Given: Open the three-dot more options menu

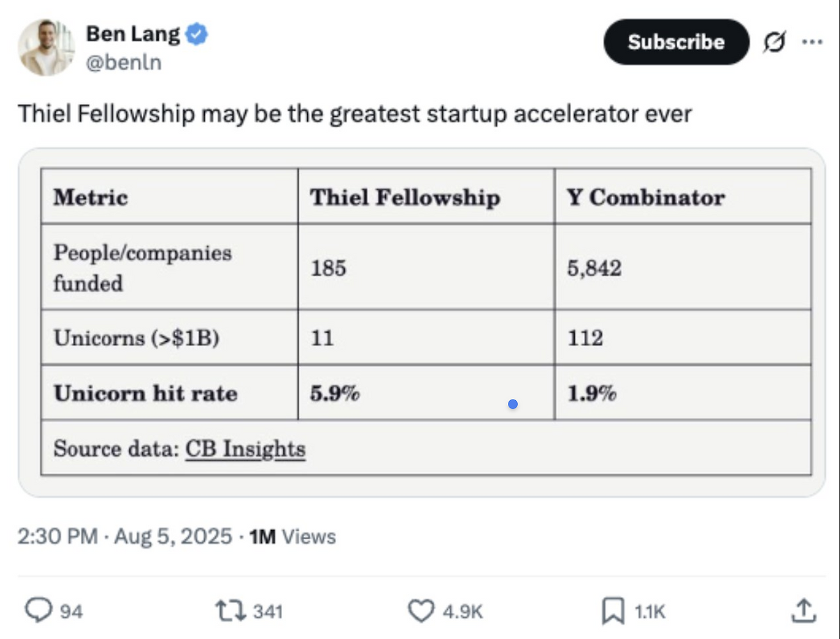Looking at the screenshot, I should point(812,43).
